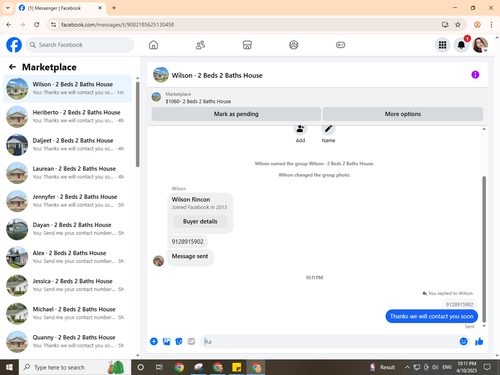The width and height of the screenshot is (500, 375).
Task: Click the 'Message sent' bubble
Action: click(x=190, y=257)
